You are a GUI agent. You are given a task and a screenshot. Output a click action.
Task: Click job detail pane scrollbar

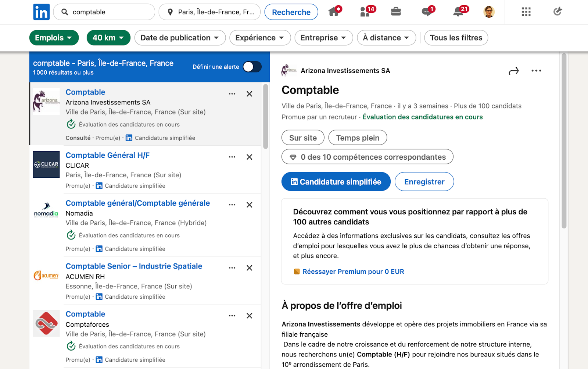pyautogui.click(x=564, y=141)
